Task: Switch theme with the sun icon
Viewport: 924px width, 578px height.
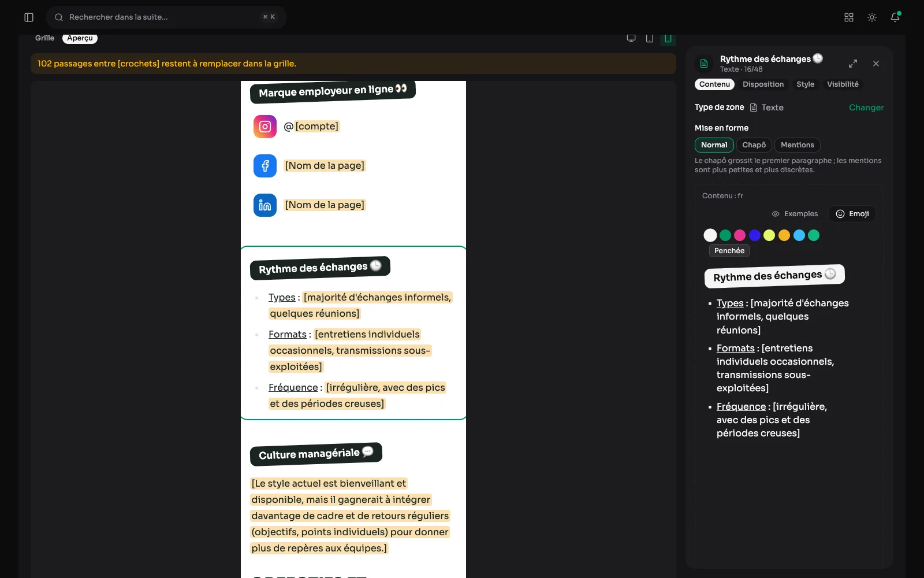Action: 872,17
